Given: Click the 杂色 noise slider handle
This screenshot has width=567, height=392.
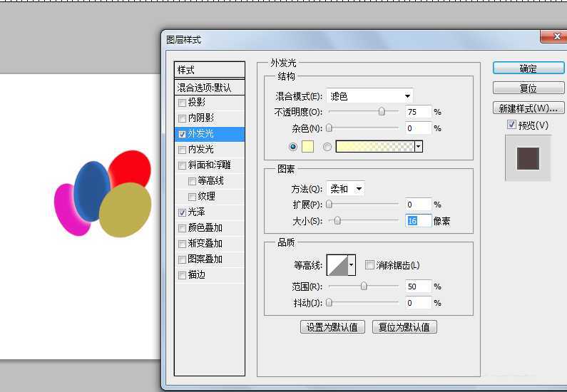Looking at the screenshot, I should [x=329, y=128].
